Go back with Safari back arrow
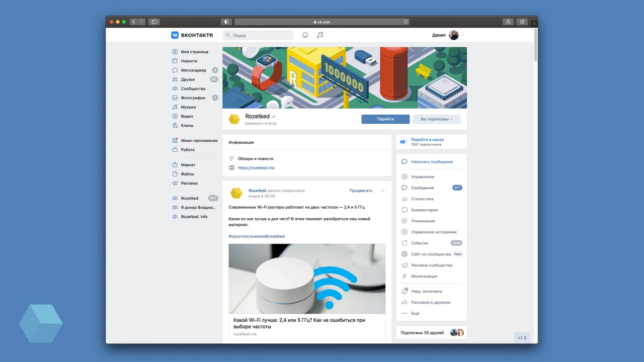Image resolution: width=644 pixels, height=362 pixels. tap(133, 22)
